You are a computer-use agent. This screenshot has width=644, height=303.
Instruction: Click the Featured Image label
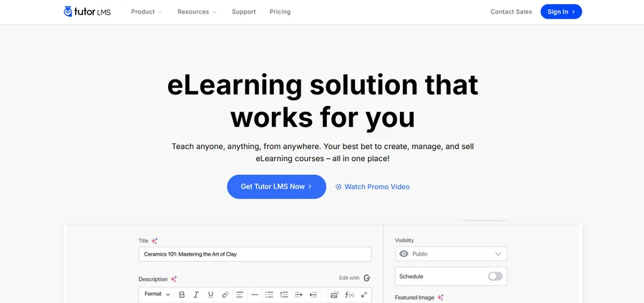pyautogui.click(x=414, y=297)
